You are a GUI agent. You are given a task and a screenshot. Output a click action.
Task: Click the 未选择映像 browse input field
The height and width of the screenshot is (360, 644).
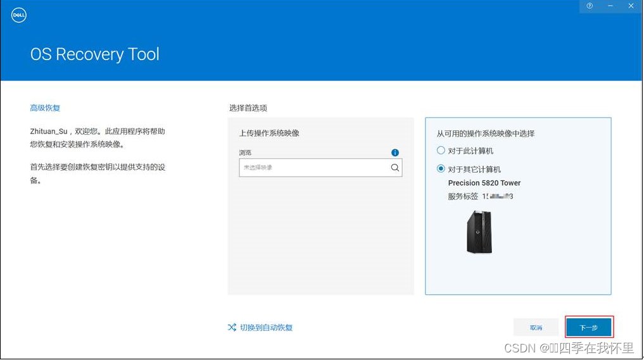(x=320, y=168)
